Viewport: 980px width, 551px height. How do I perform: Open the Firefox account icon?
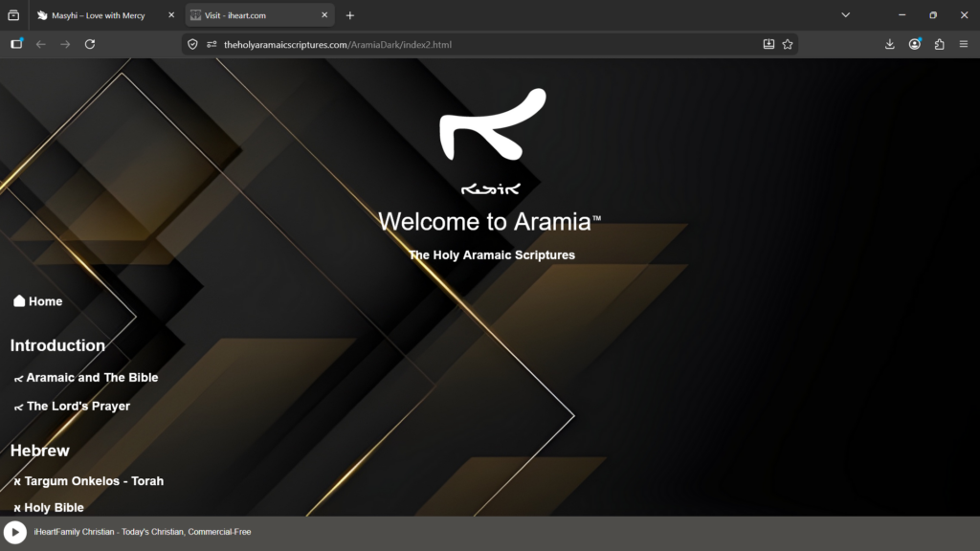coord(915,44)
